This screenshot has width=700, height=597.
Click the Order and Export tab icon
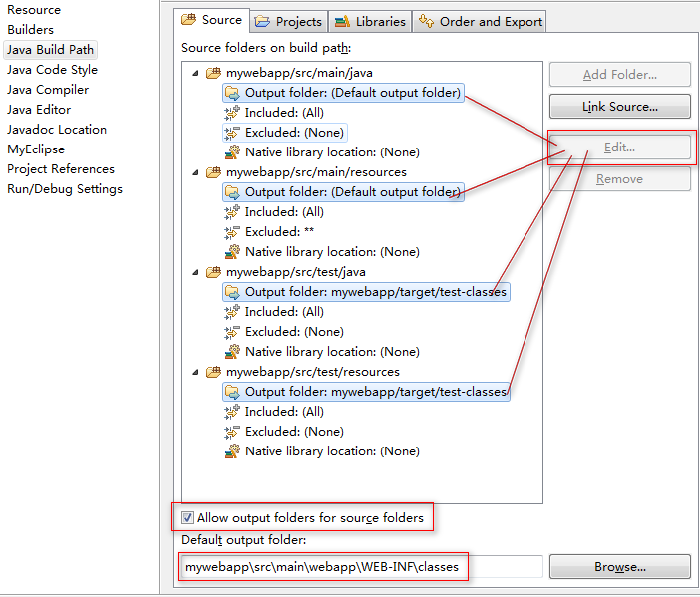(x=427, y=21)
